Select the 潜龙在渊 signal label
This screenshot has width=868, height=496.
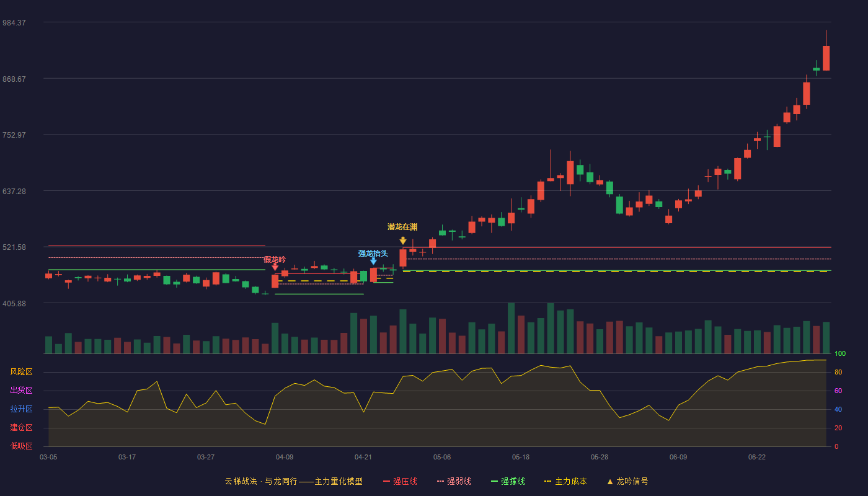(403, 227)
